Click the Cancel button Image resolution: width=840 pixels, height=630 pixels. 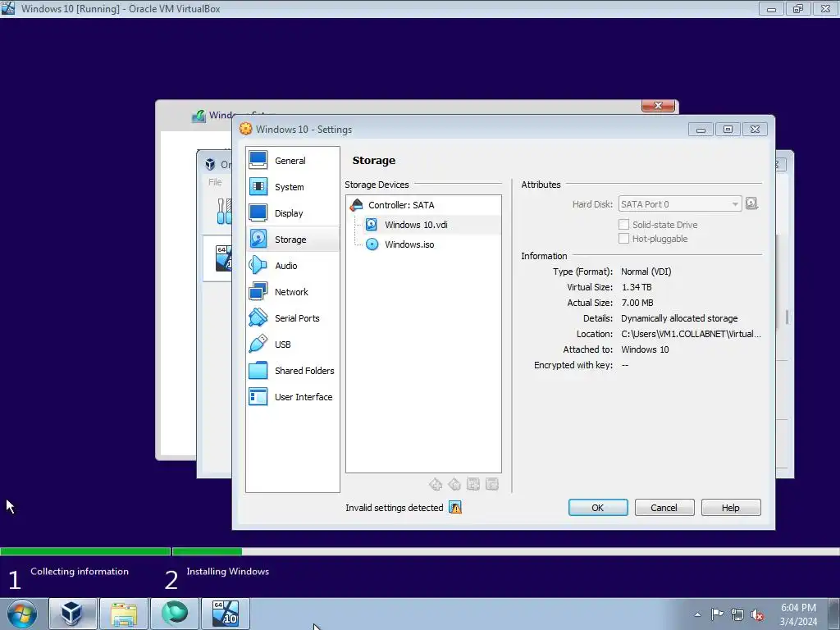tap(664, 508)
